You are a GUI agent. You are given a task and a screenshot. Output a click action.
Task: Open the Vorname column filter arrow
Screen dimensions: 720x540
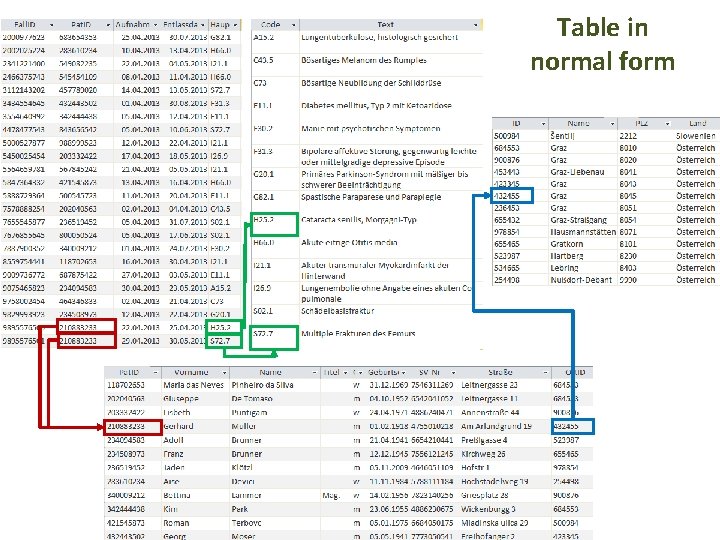[225, 372]
